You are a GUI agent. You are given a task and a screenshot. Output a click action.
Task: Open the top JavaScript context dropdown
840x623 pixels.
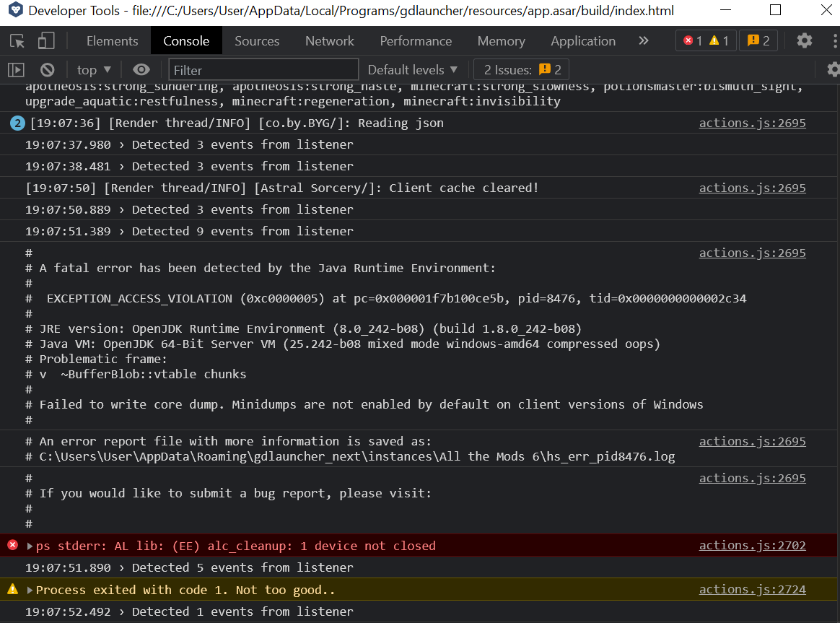94,69
